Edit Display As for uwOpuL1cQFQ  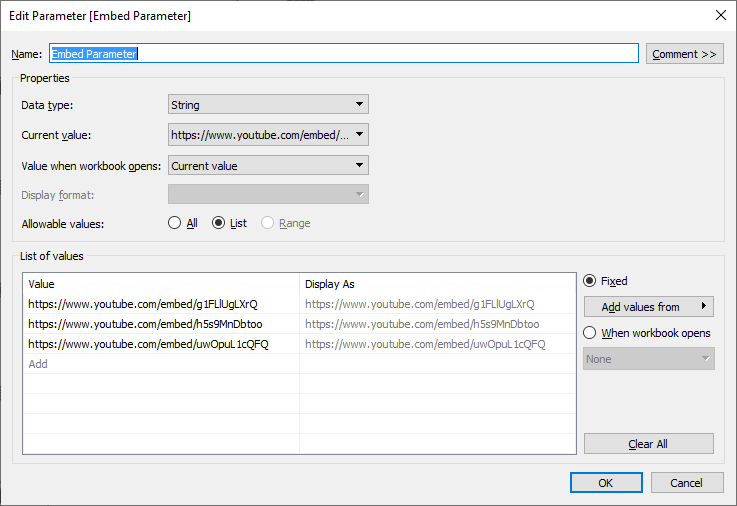[x=425, y=344]
